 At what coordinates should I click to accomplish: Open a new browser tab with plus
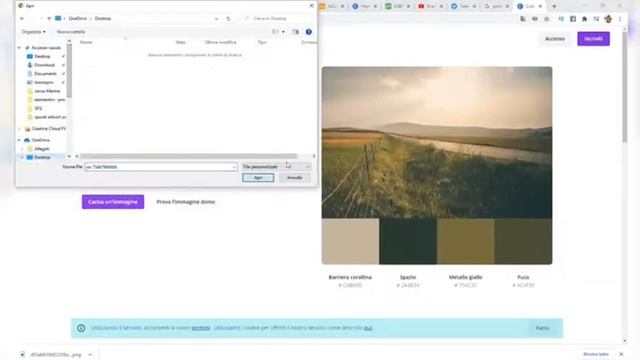[554, 6]
